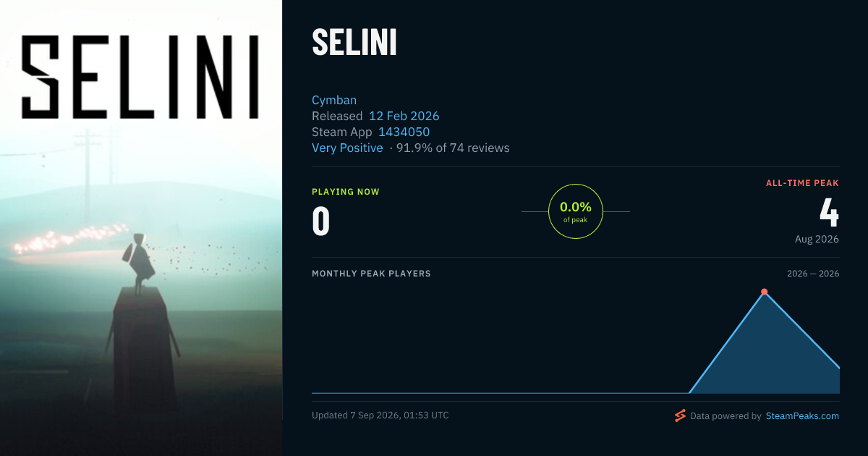Click the SELINI game cover artwork

pos(141,228)
